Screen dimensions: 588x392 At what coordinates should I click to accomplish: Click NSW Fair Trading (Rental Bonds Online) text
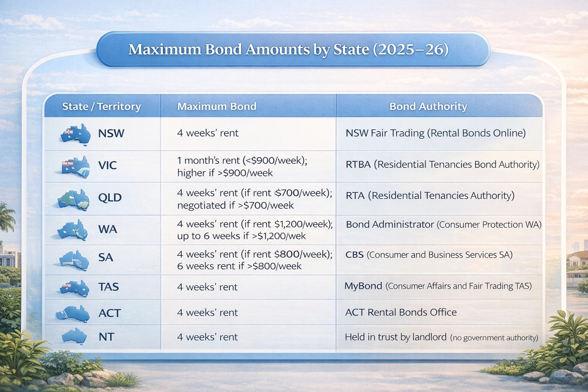[435, 133]
